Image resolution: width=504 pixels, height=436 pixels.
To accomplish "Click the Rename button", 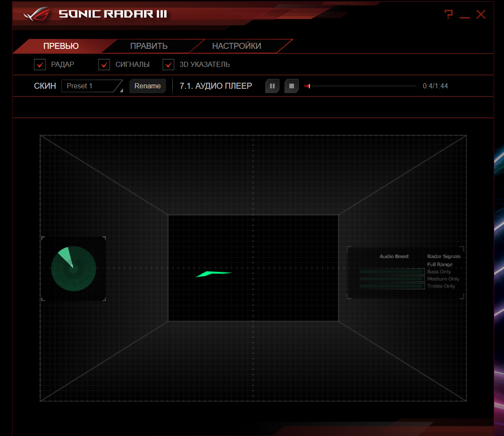I will 147,86.
